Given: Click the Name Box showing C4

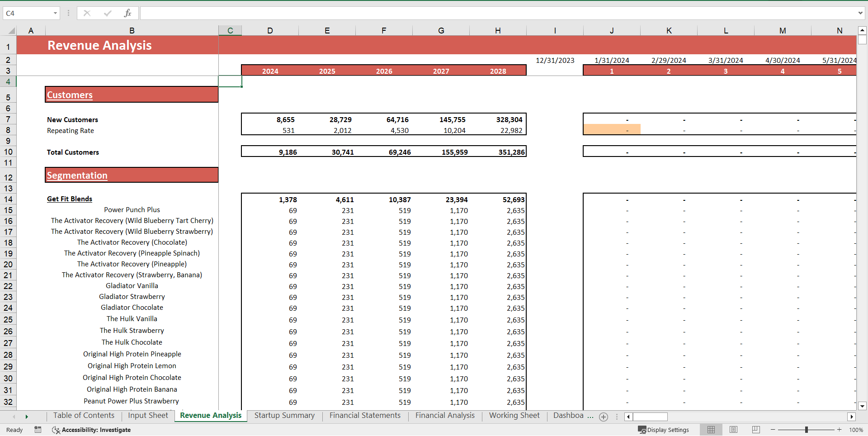Looking at the screenshot, I should (x=27, y=13).
